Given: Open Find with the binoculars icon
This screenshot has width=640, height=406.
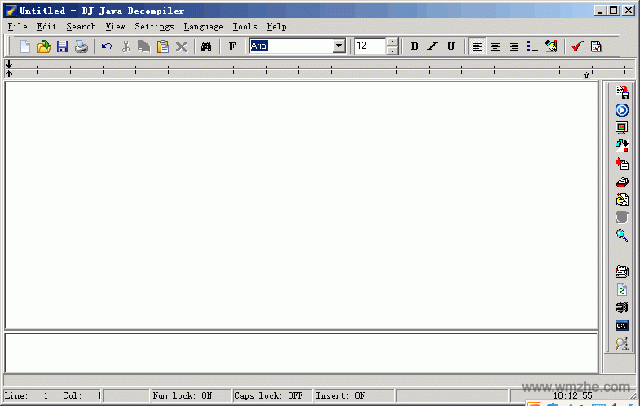Looking at the screenshot, I should click(206, 47).
